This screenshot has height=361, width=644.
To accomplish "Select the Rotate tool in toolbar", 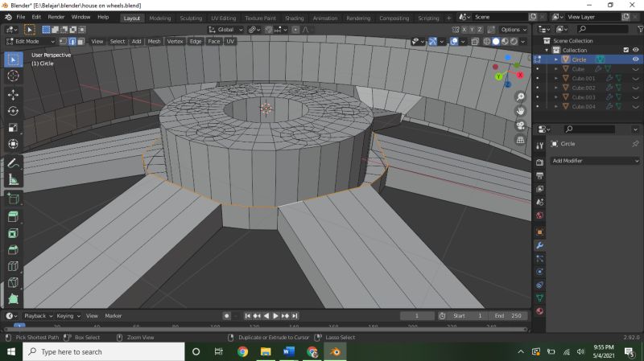I will 13,111.
